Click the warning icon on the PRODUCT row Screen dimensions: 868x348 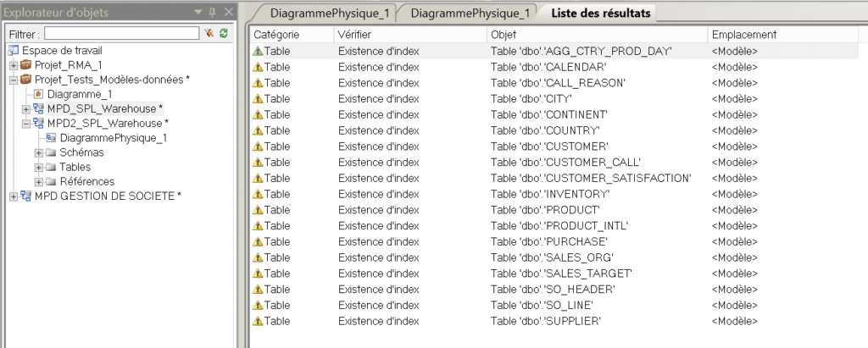tap(258, 210)
